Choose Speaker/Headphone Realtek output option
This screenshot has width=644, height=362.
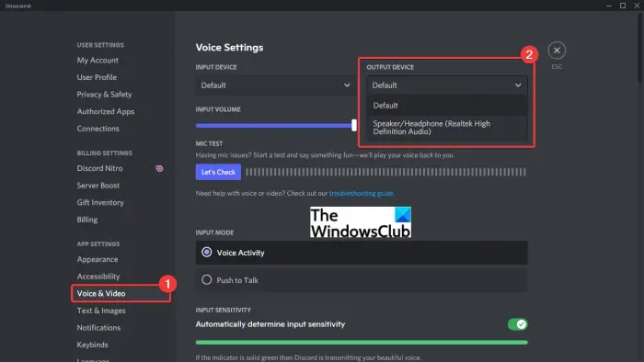(447, 128)
